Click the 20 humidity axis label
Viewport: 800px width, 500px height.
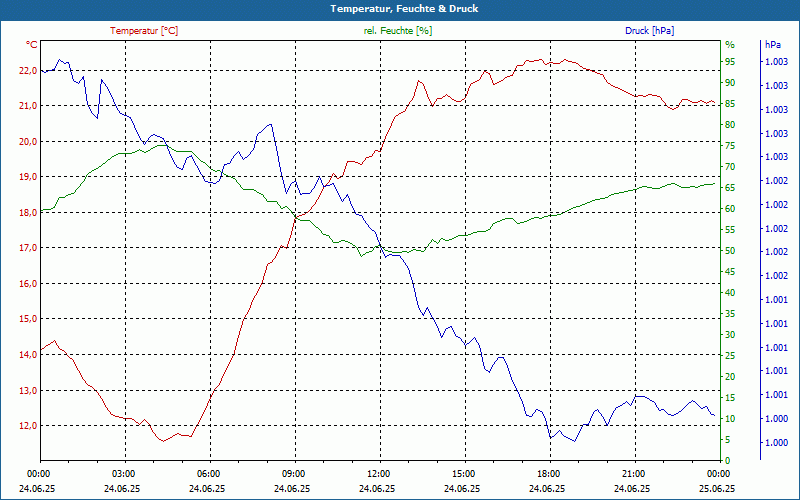click(x=730, y=377)
